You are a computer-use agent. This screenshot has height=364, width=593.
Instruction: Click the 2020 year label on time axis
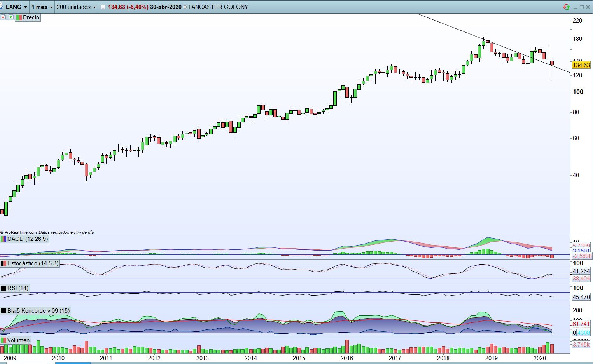pos(539,358)
